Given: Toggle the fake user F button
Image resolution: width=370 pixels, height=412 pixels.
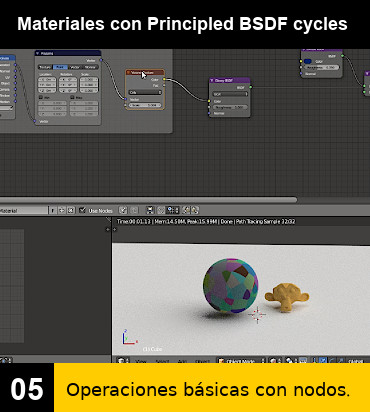Looking at the screenshot, I should pyautogui.click(x=52, y=210).
